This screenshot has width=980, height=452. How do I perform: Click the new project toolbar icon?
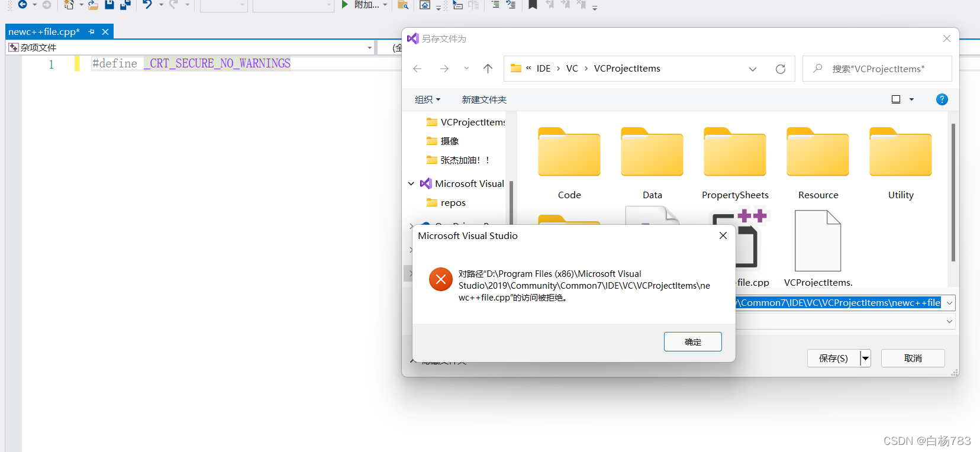[69, 5]
